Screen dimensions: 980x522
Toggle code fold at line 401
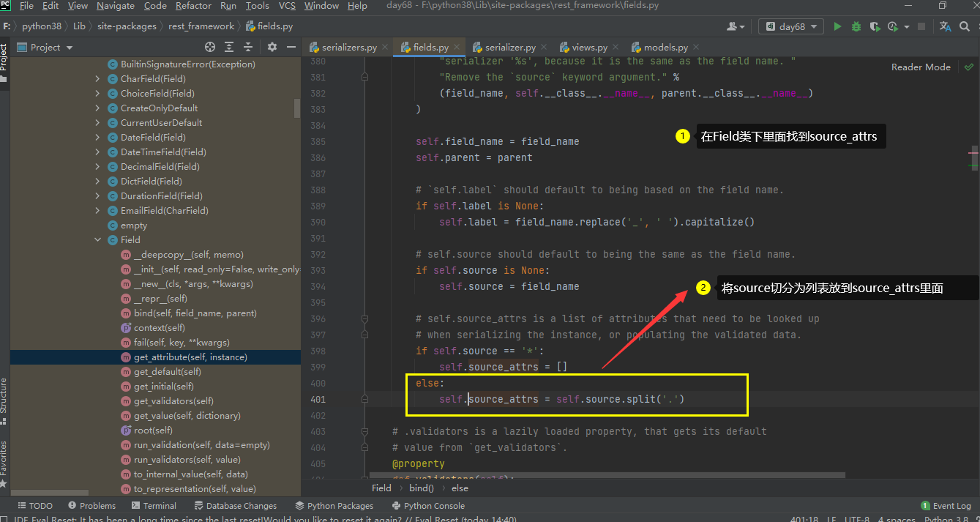pos(365,399)
